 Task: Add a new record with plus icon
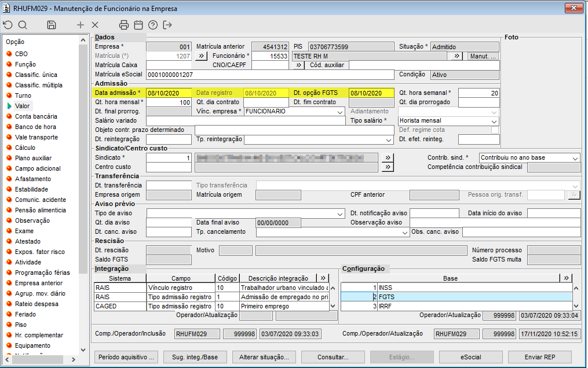tap(81, 25)
